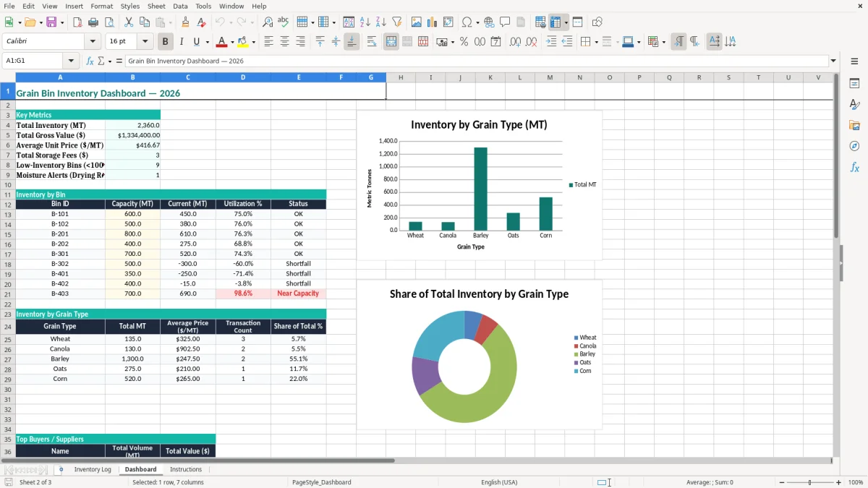
Task: Click the 100% zoom level
Action: tap(856, 482)
